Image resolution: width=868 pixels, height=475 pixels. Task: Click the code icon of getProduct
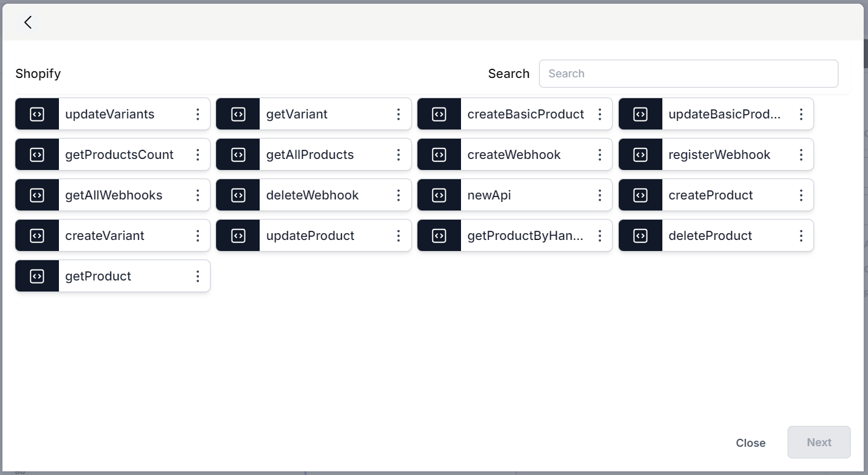[x=37, y=276]
